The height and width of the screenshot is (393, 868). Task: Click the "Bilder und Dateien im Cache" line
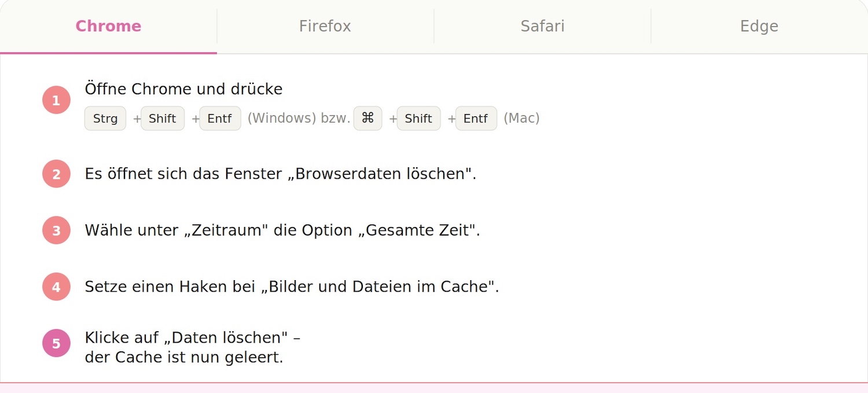tap(292, 287)
